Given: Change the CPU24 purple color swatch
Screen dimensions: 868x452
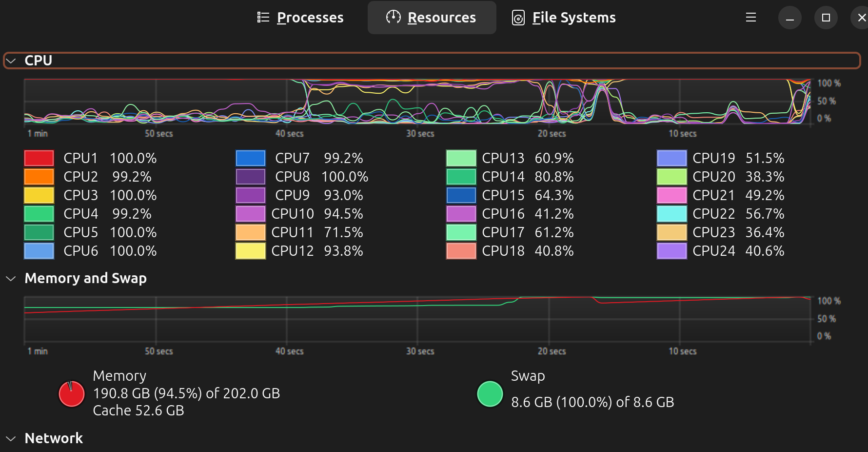Looking at the screenshot, I should click(671, 251).
